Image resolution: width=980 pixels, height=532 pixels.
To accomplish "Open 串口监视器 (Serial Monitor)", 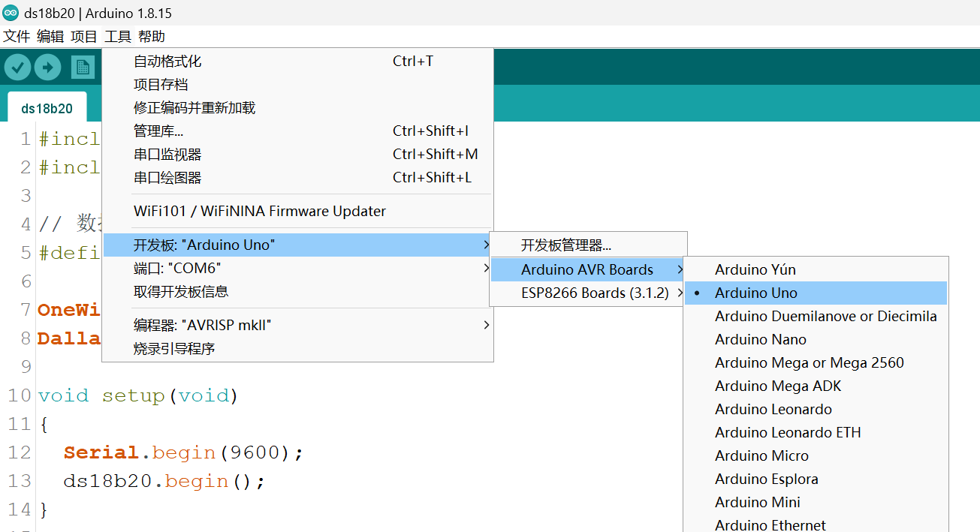I will [165, 154].
